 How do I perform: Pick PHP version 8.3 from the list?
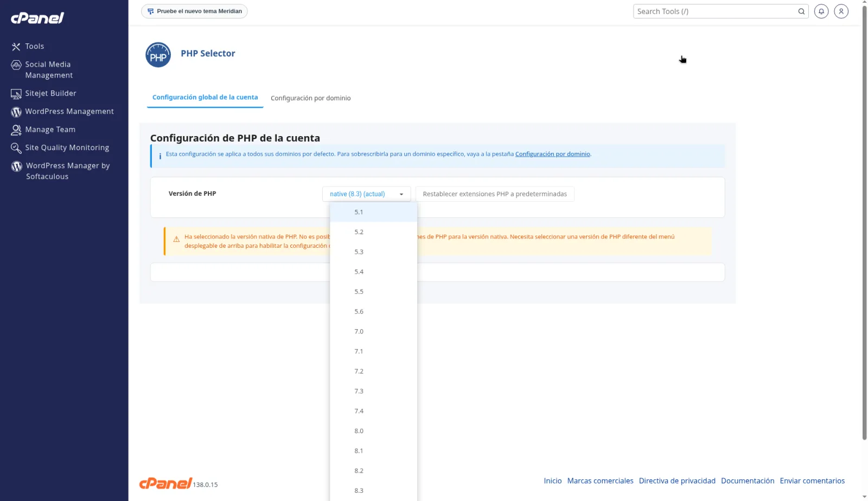[x=373, y=491]
